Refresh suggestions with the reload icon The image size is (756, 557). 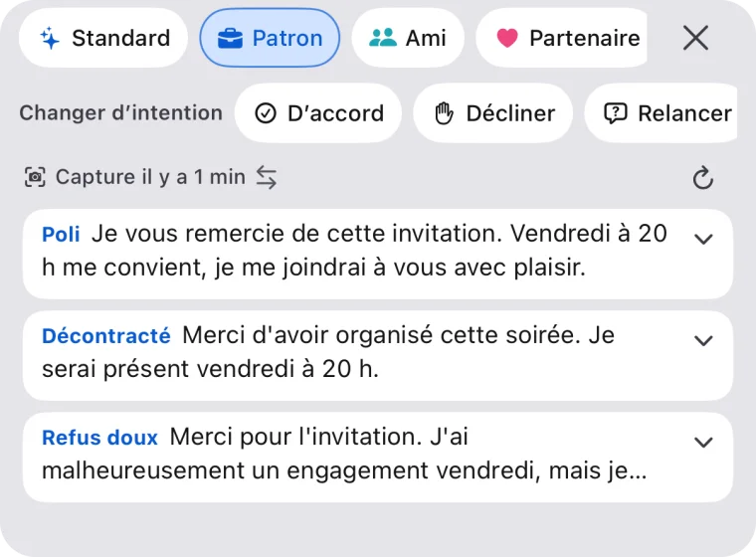pos(703,178)
